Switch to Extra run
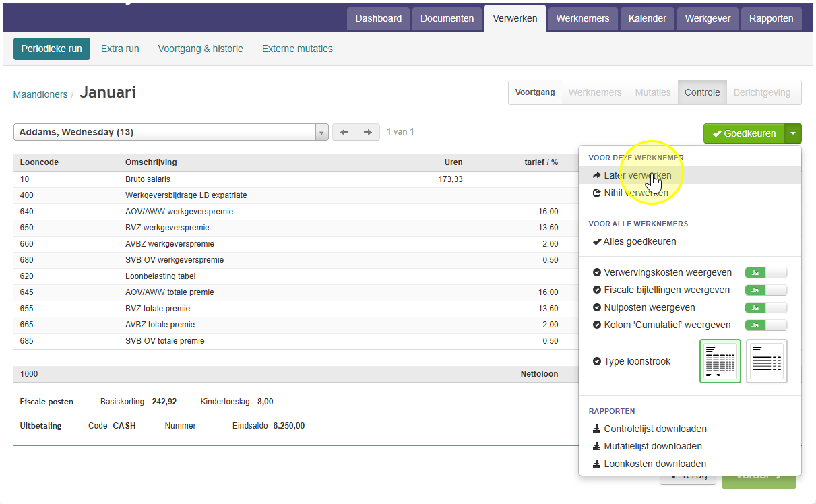Viewport: 816px width, 504px height. click(120, 49)
